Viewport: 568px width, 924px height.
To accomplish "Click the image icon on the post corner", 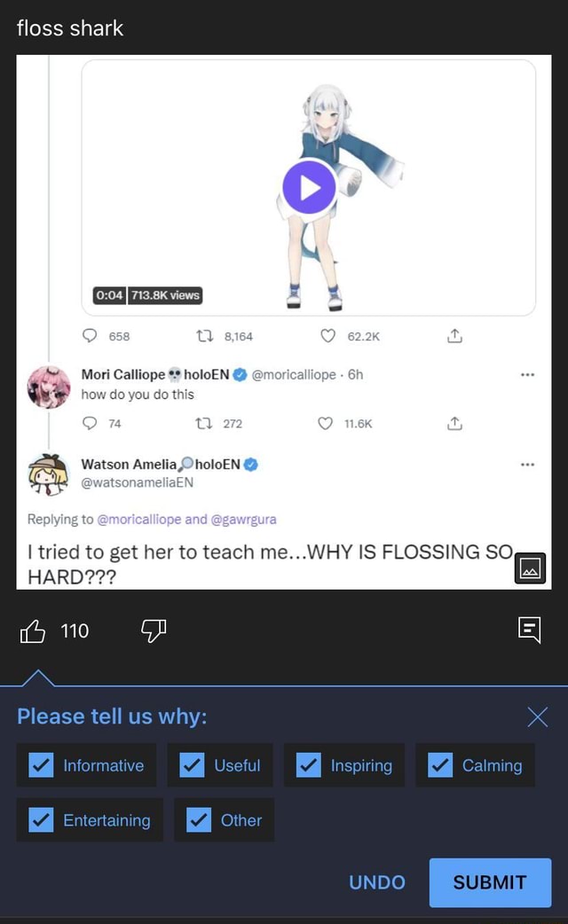I will 530,568.
